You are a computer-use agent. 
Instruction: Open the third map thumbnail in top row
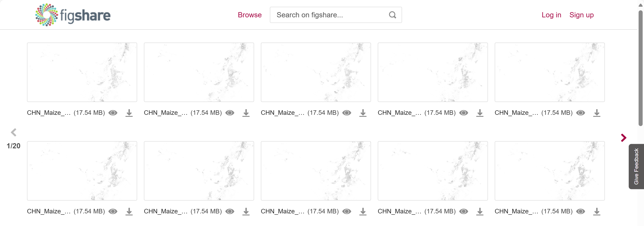coord(316,72)
